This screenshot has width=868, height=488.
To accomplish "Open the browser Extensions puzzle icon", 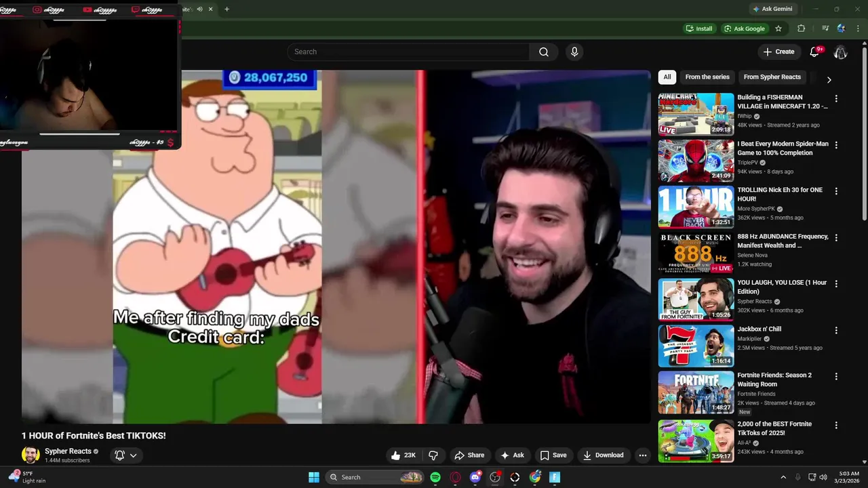I will click(801, 28).
